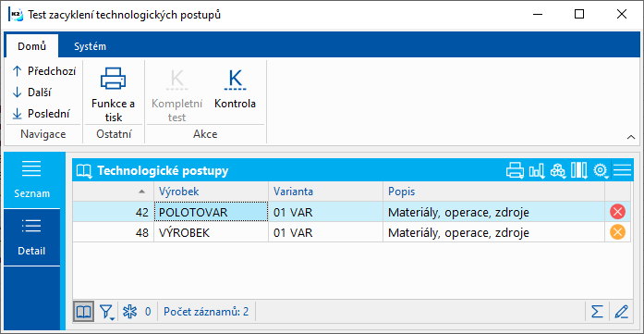Click the sum (Σ) icon in the status bar
The image size is (644, 334).
[597, 312]
